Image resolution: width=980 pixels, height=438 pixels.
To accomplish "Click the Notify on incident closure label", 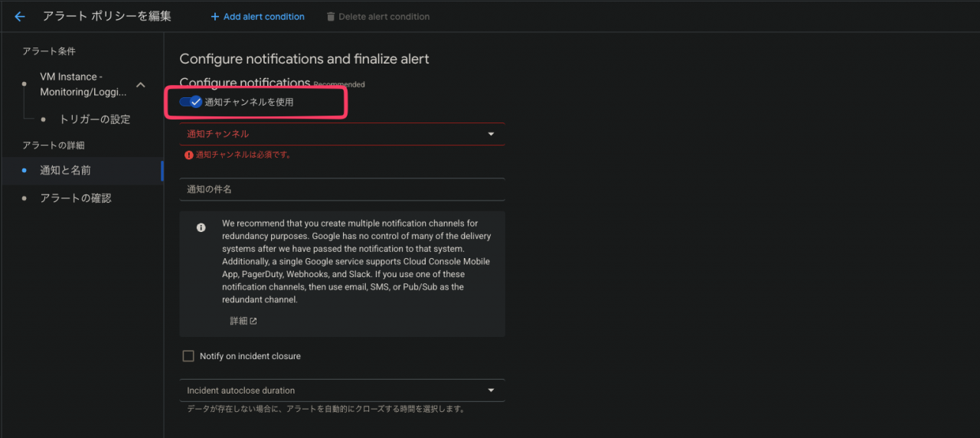I will 250,356.
